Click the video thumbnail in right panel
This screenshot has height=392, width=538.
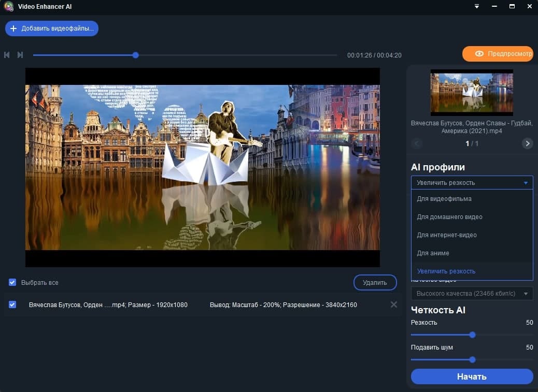click(x=472, y=93)
